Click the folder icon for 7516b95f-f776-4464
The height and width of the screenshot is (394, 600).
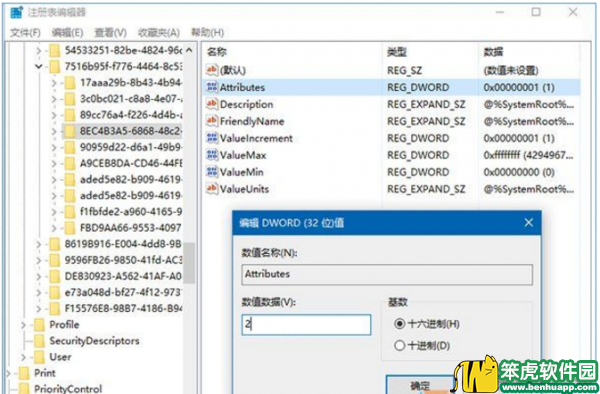(x=55, y=67)
